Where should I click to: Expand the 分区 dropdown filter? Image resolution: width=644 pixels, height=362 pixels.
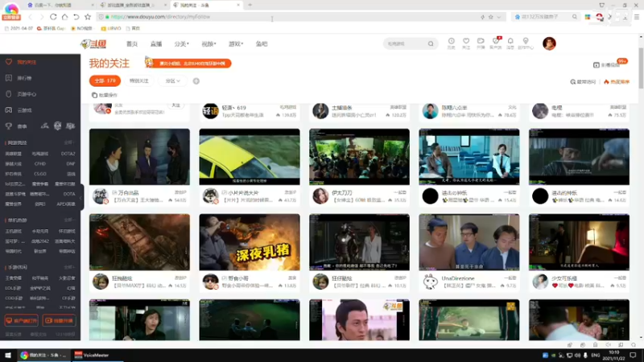click(172, 81)
